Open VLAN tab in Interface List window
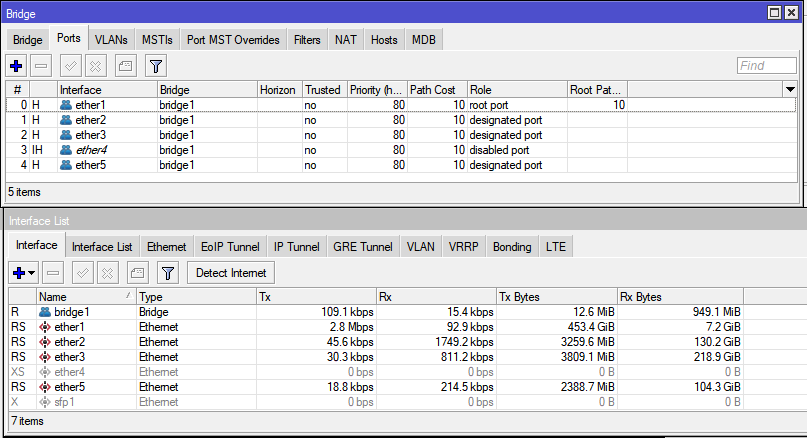Image resolution: width=807 pixels, height=438 pixels. click(420, 247)
